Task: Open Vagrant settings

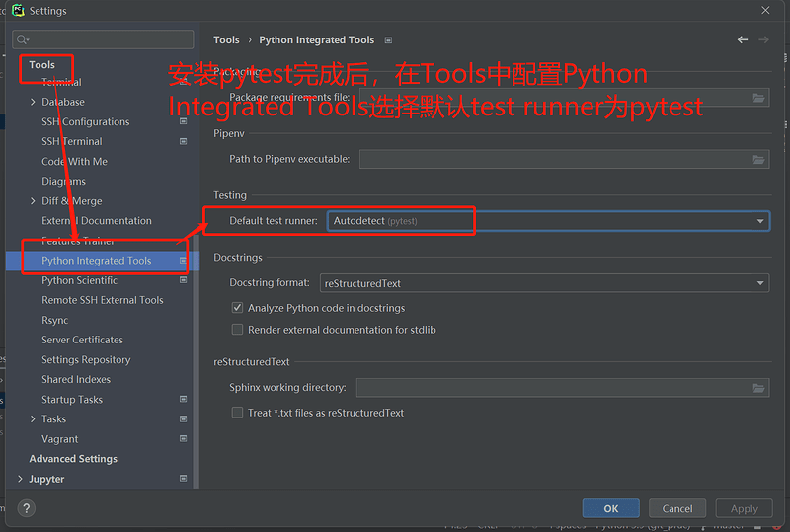Action: (60, 439)
